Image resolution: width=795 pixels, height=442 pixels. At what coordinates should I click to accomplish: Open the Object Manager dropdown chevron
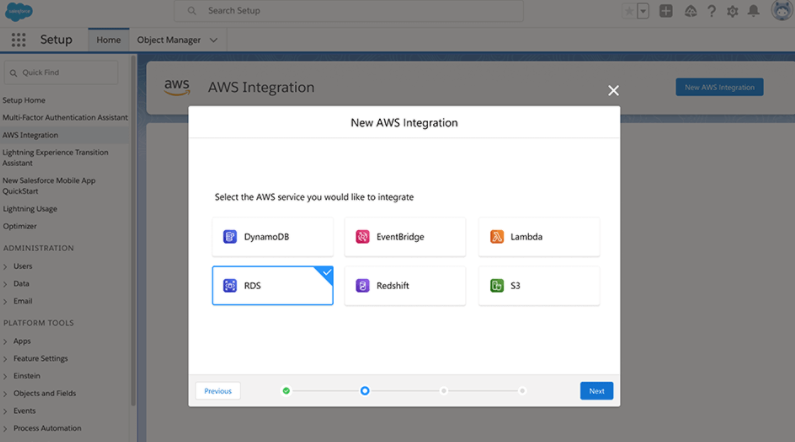[213, 40]
